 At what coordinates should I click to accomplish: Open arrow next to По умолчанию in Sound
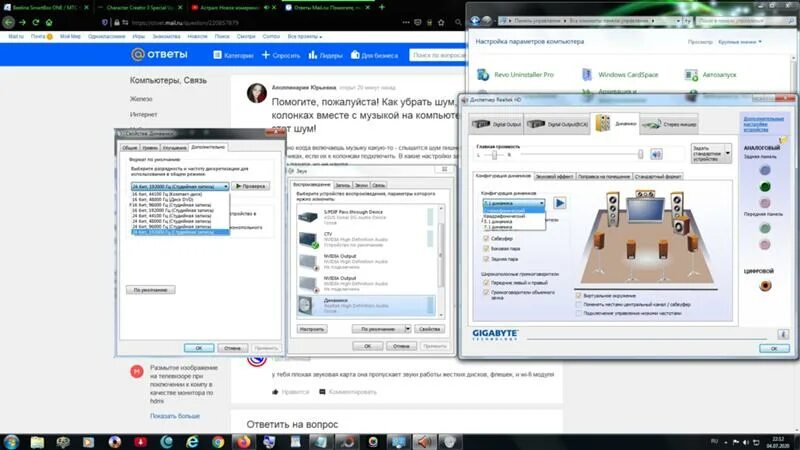pyautogui.click(x=407, y=329)
